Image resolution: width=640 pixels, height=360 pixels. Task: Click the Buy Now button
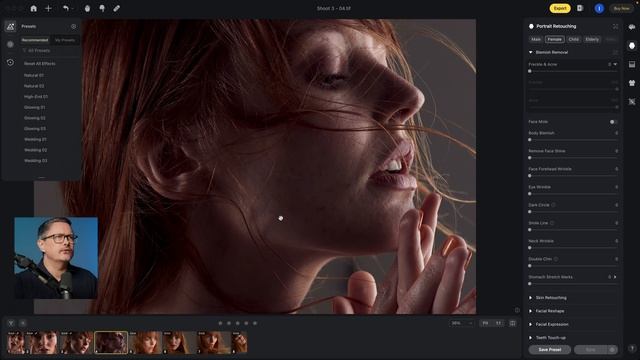click(x=621, y=8)
